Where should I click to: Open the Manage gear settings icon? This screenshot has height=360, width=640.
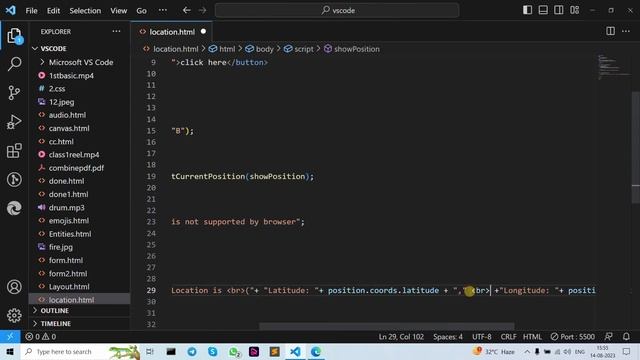click(x=14, y=315)
